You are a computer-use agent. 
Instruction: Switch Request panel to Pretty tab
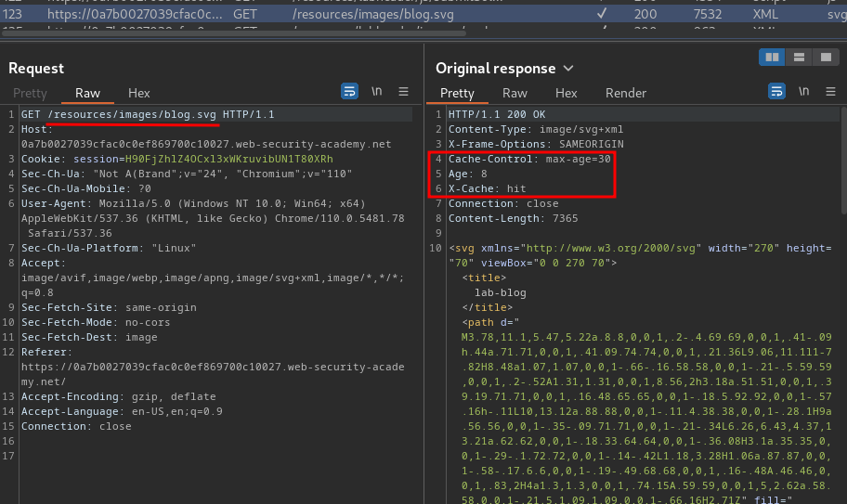30,93
